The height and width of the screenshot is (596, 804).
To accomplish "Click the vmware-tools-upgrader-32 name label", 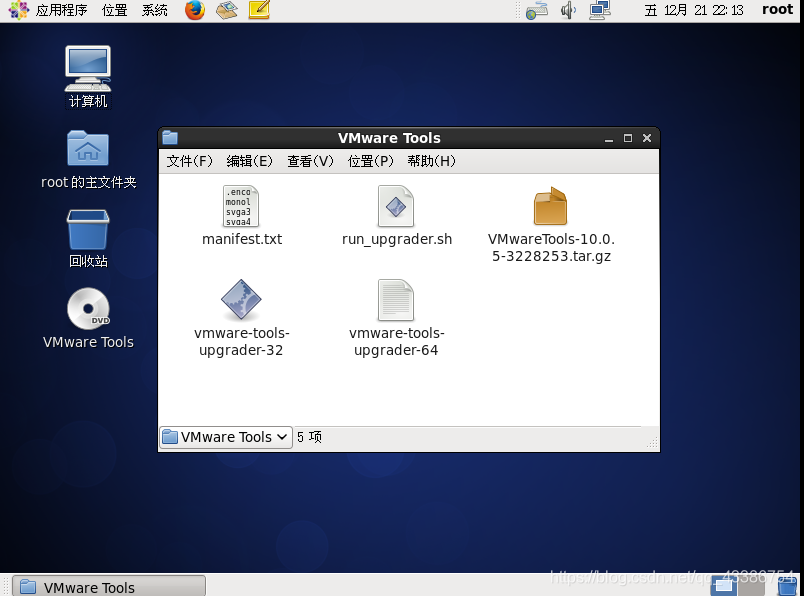I will coord(242,342).
